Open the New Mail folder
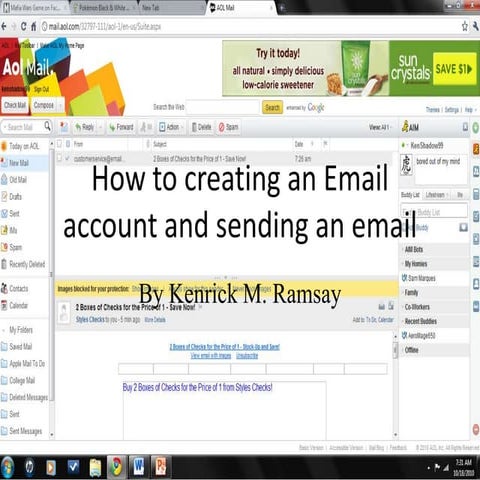The height and width of the screenshot is (480, 480). point(24,163)
